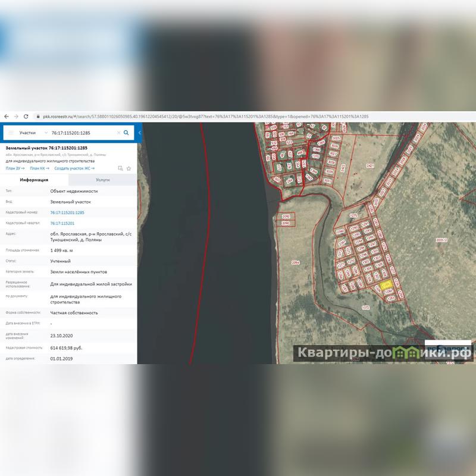Add parcel to favorites with star icon
Screen dimensions: 476x476
click(x=129, y=168)
